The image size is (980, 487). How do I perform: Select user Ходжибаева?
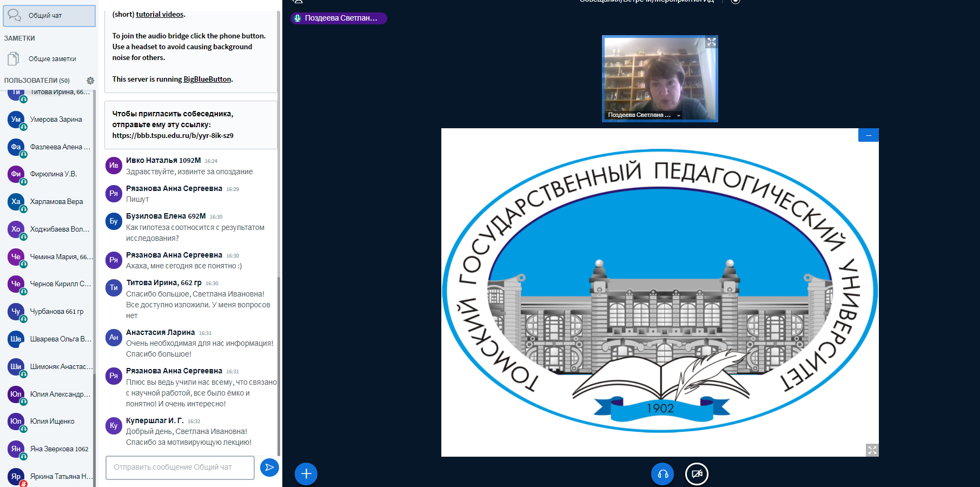tap(49, 229)
